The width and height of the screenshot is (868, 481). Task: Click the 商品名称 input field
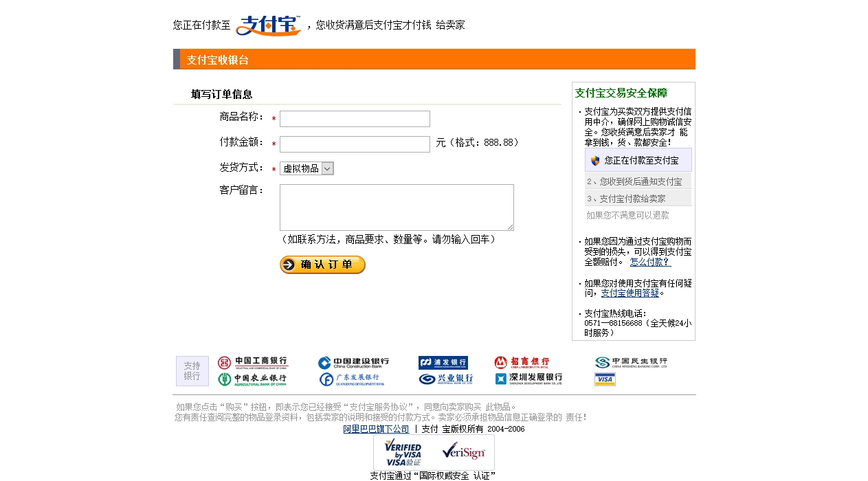pyautogui.click(x=355, y=119)
